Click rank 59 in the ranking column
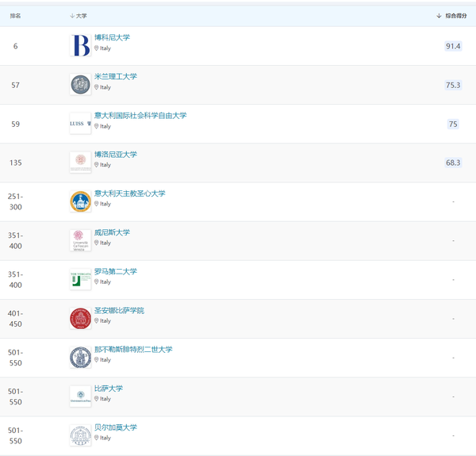 point(16,124)
